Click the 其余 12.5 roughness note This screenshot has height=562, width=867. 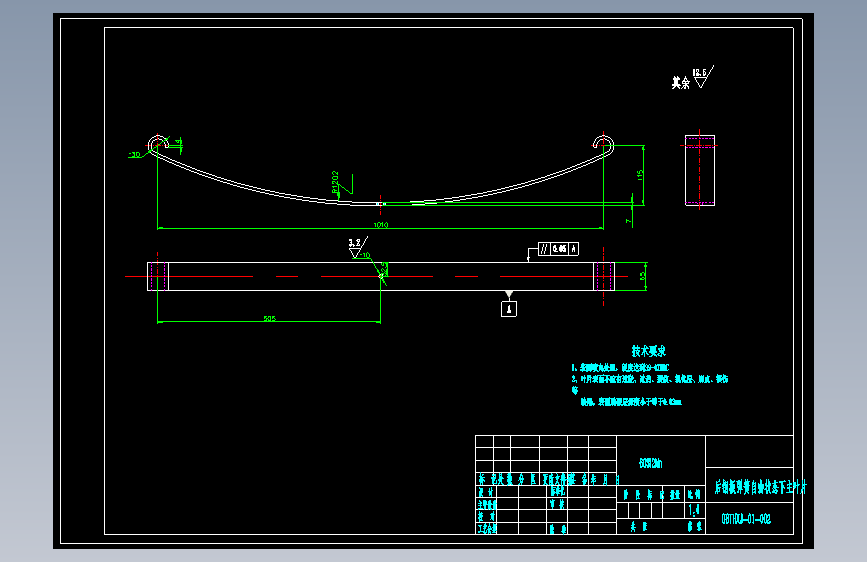[x=692, y=78]
